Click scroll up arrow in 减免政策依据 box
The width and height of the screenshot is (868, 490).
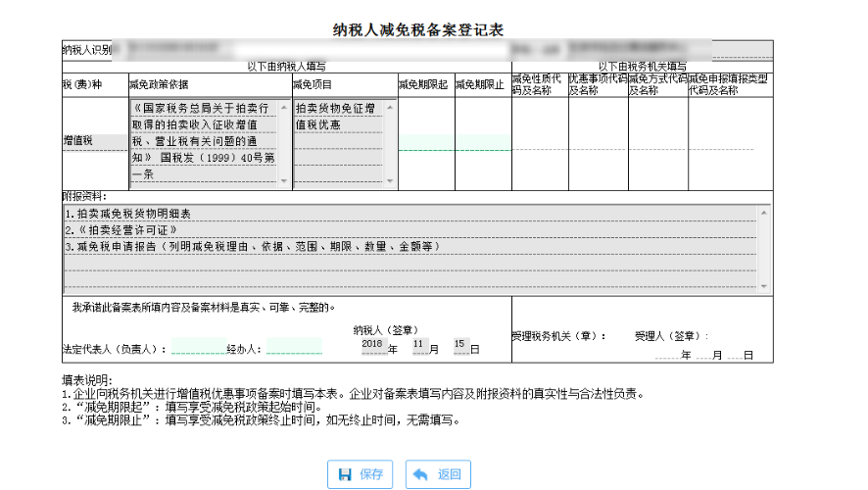pos(284,107)
